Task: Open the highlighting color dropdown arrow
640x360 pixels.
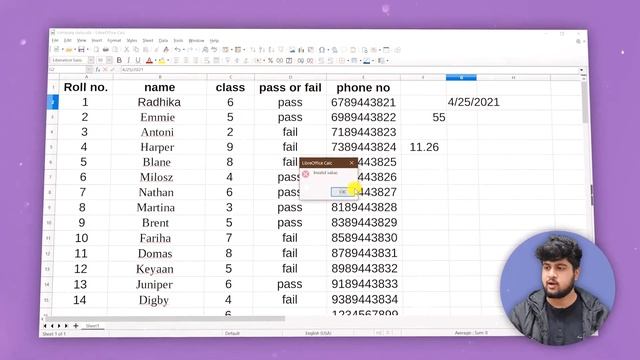Action: [x=168, y=60]
